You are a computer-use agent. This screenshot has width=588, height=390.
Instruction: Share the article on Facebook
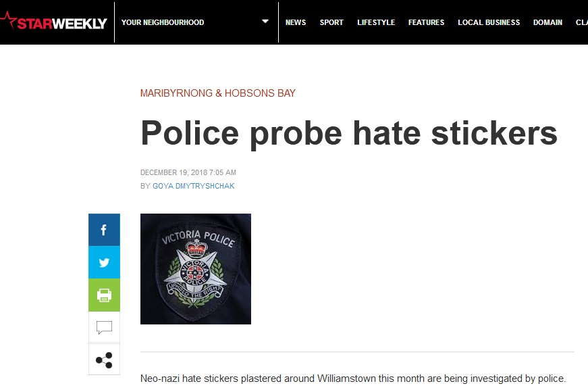point(104,230)
